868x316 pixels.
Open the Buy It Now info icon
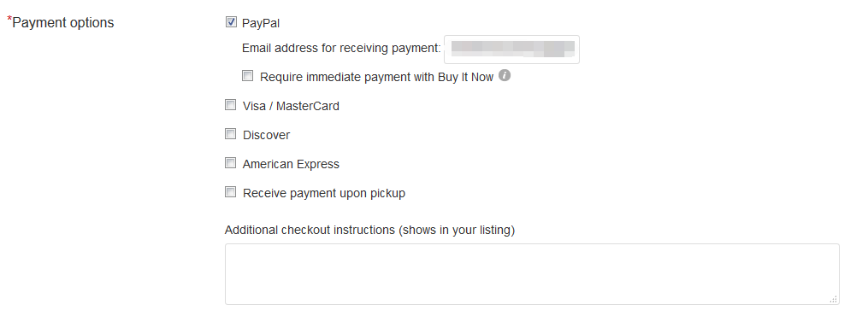(505, 76)
